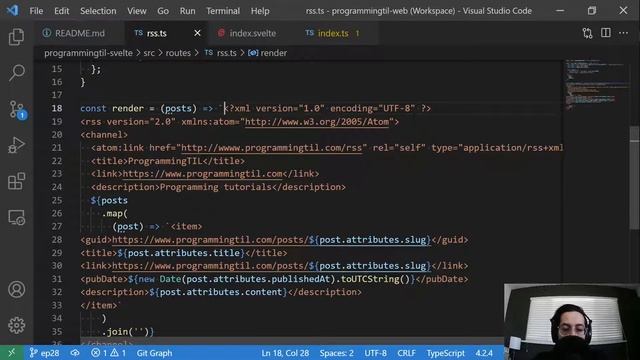Open the Edit menu

62,11
